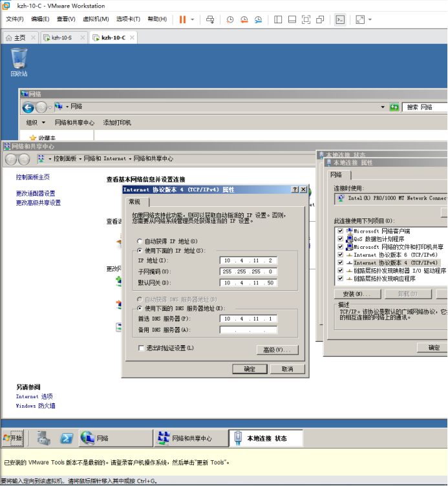
Task: Click the 首选 DNS 服务器 input field
Action: (248, 319)
